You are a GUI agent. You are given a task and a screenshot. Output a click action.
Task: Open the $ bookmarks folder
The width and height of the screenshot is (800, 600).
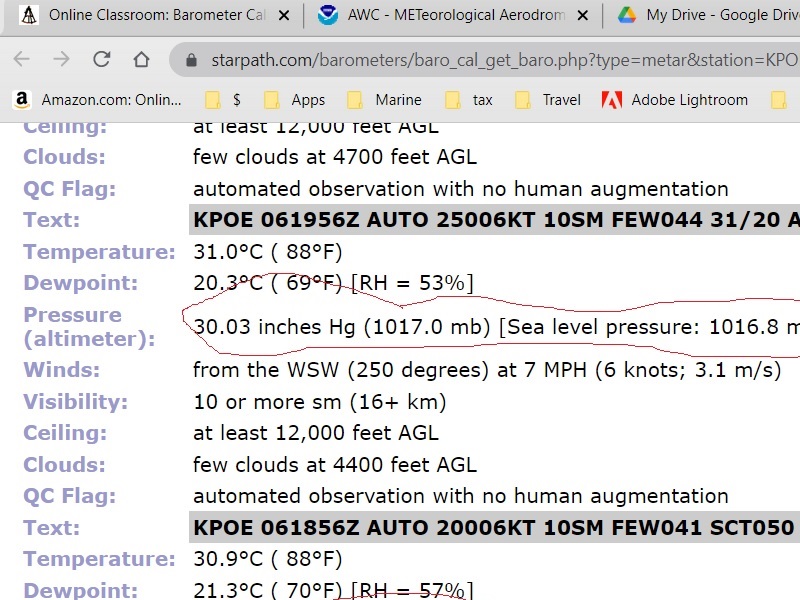click(223, 99)
